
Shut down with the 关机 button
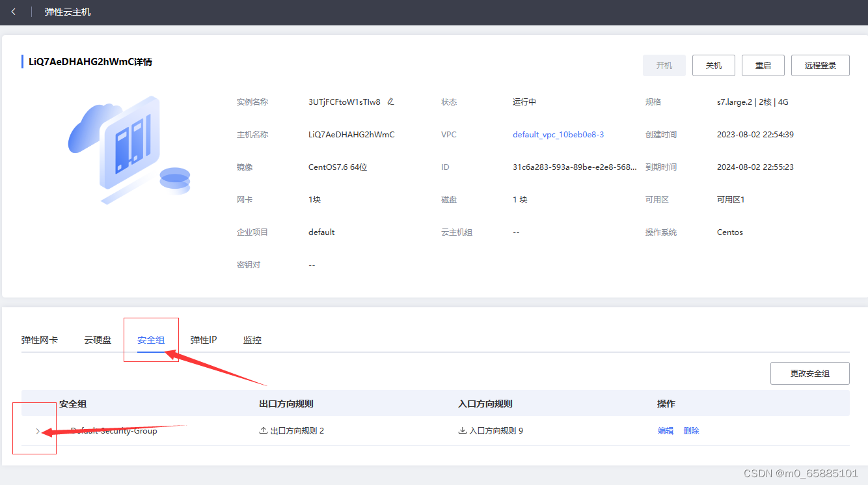(714, 66)
